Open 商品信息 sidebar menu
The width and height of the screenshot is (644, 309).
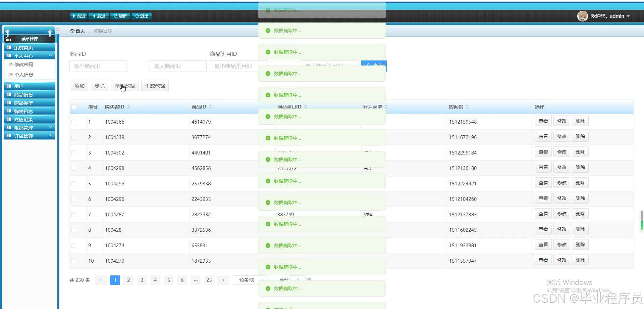point(30,95)
